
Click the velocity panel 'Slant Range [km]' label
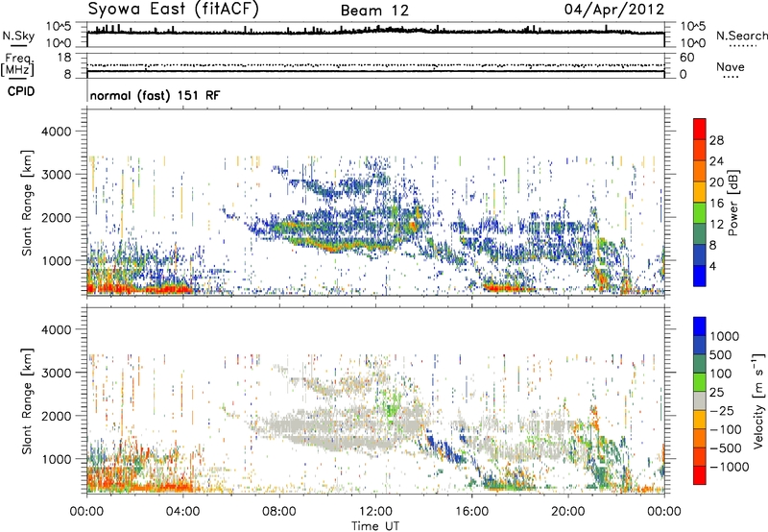click(x=27, y=400)
